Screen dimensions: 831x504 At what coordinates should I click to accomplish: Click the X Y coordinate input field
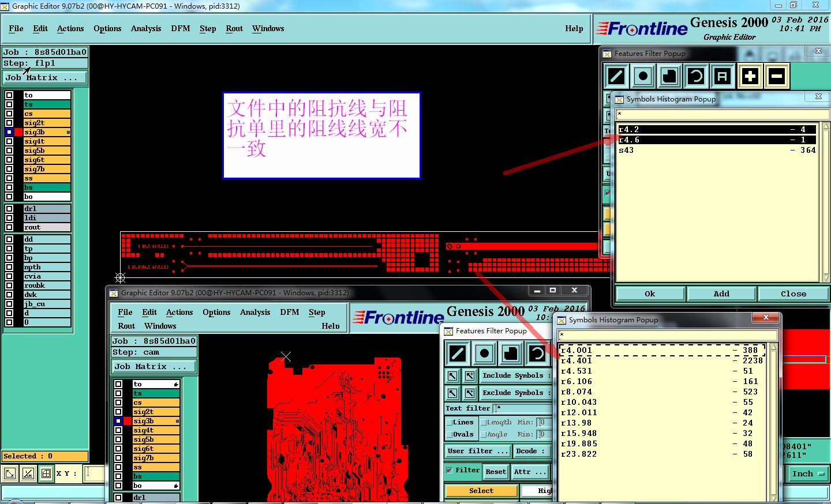tap(95, 473)
